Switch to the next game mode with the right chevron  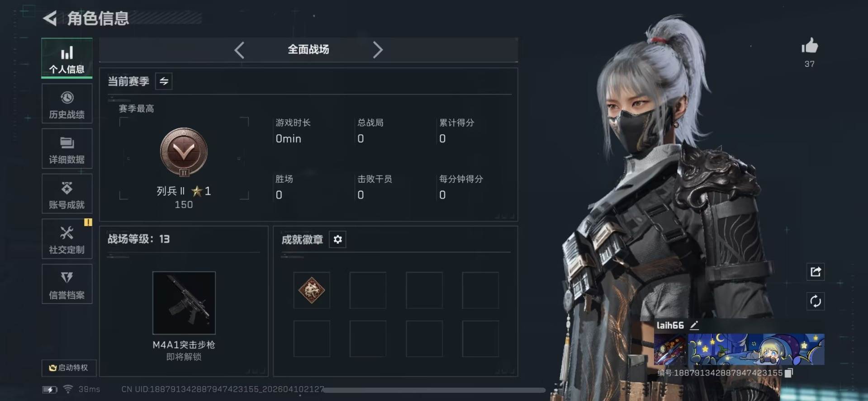point(378,50)
